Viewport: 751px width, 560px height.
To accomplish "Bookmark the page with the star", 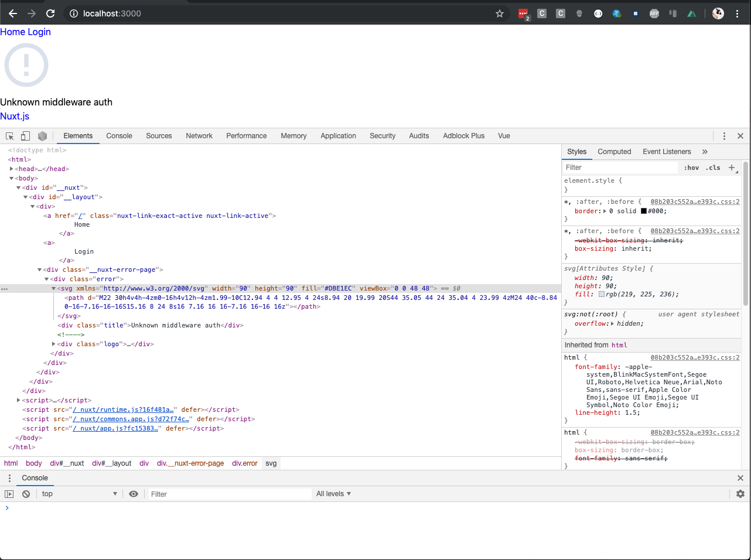I will [x=499, y=13].
